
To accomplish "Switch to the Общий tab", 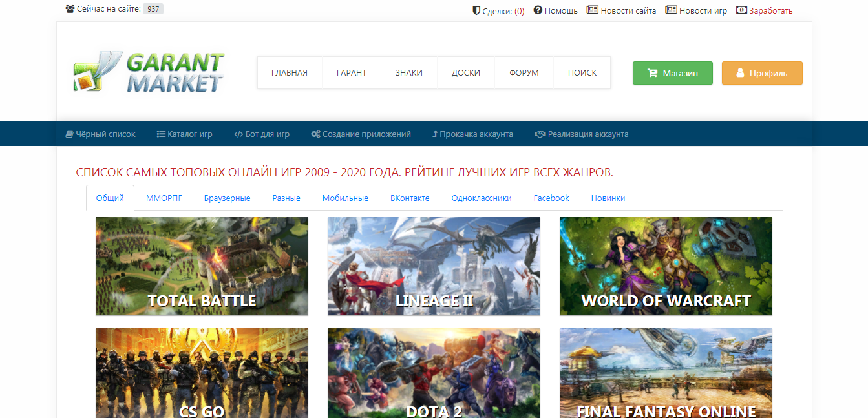I will pyautogui.click(x=110, y=198).
